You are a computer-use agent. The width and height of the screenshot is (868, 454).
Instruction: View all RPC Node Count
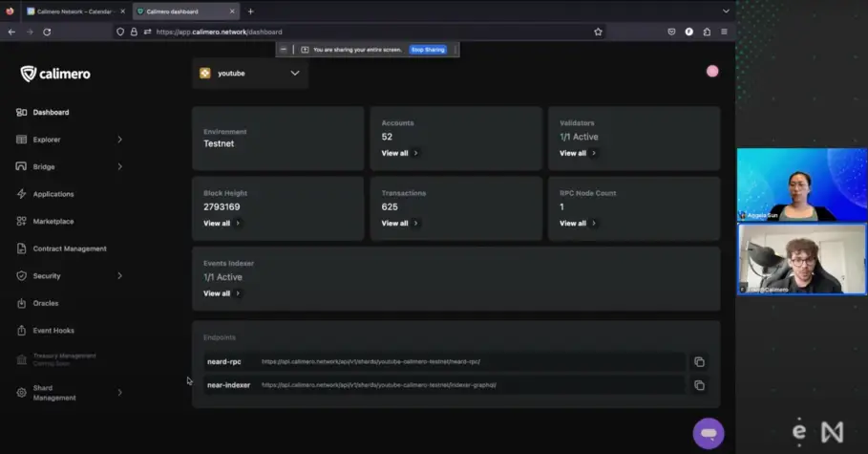[x=578, y=224]
